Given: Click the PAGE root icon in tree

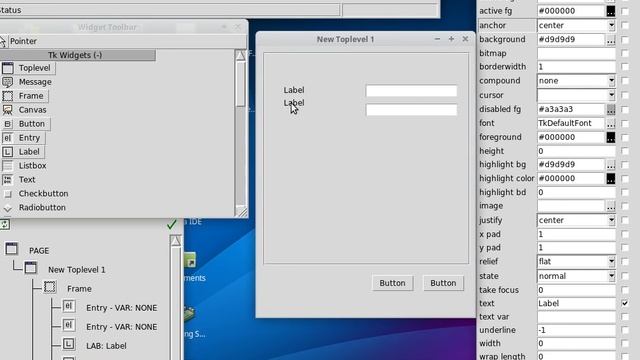Looking at the screenshot, I should (x=11, y=249).
